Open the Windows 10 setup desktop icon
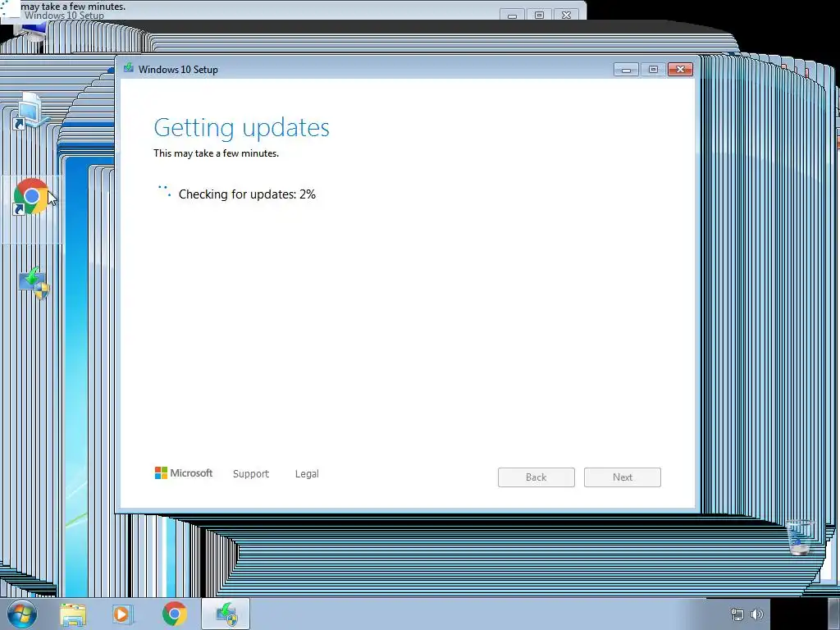The image size is (840, 630). coord(34,283)
